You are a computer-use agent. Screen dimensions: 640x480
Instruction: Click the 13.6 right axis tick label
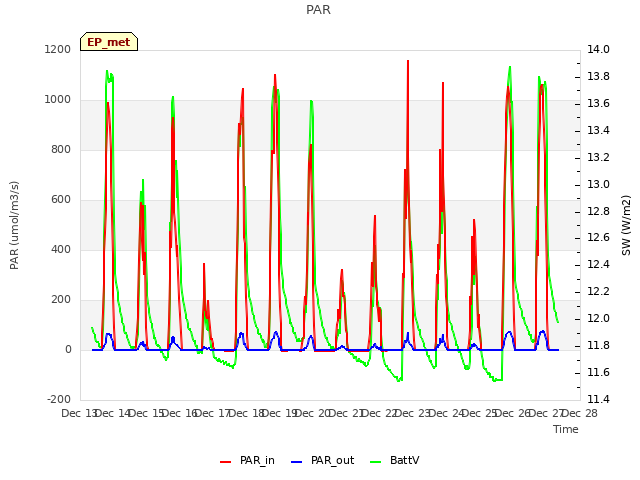(x=598, y=103)
